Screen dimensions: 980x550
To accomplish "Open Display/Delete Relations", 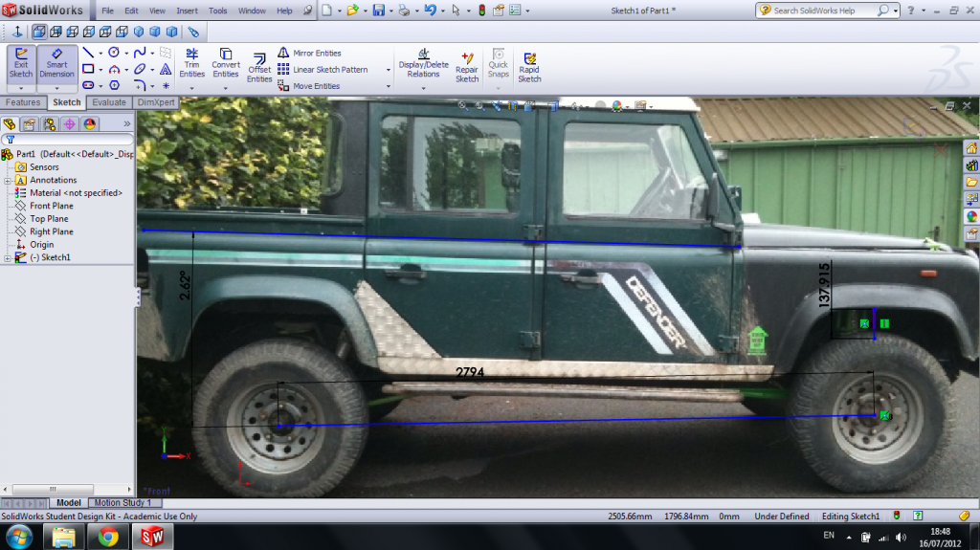I will 424,63.
